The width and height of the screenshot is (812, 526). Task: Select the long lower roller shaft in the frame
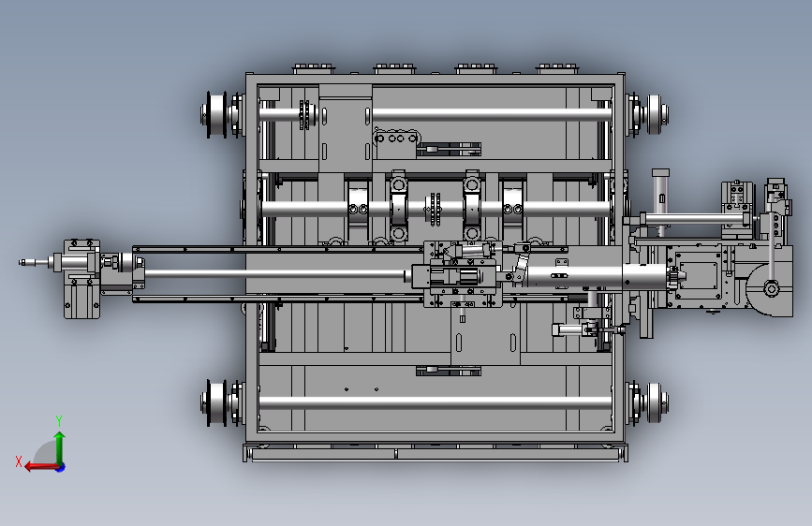click(x=435, y=402)
